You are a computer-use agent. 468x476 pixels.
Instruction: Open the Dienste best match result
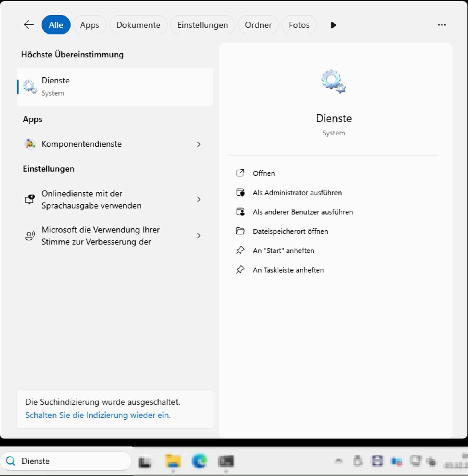(x=115, y=87)
